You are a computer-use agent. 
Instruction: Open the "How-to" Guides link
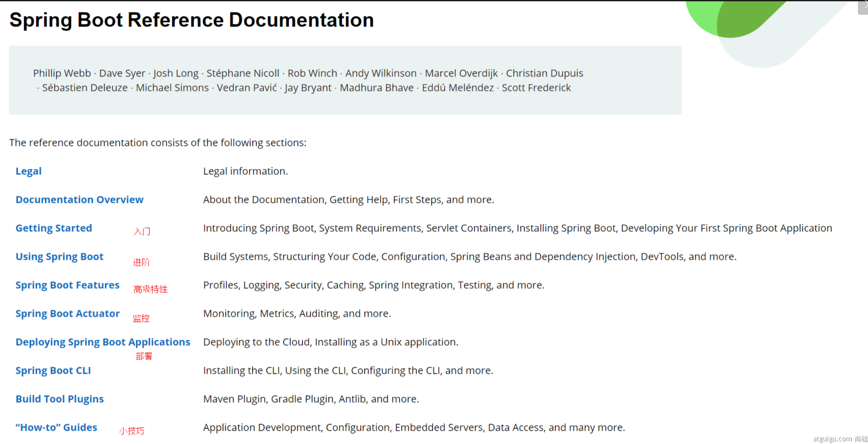tap(56, 427)
